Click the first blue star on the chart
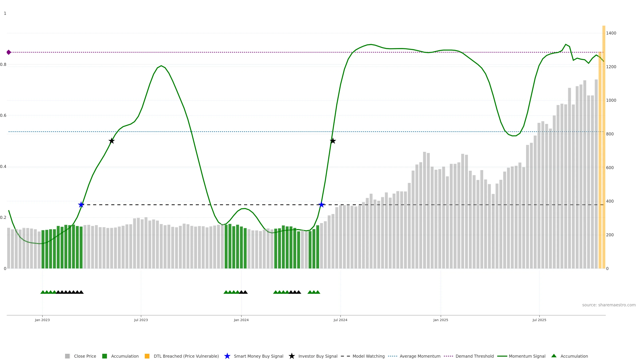Screen dimensions: 644x362 point(81,205)
